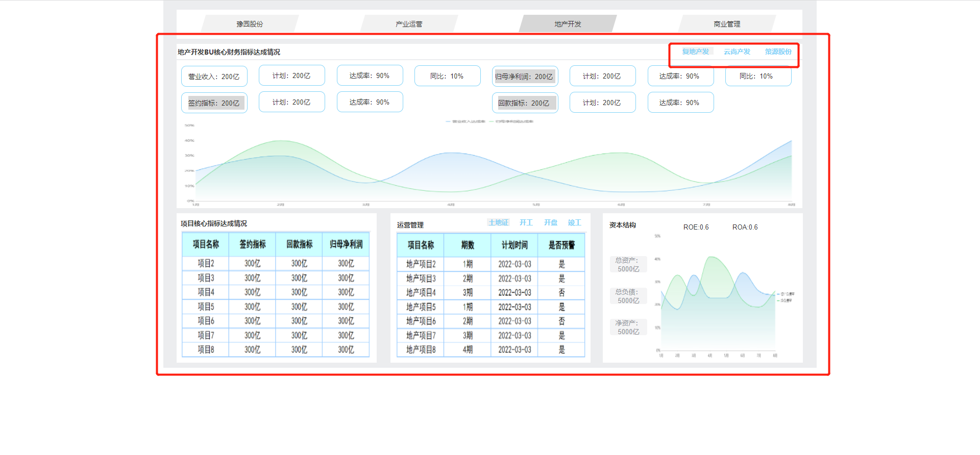Click the 签约指标: 200亿 indicator box
This screenshot has height=455, width=980.
[214, 103]
